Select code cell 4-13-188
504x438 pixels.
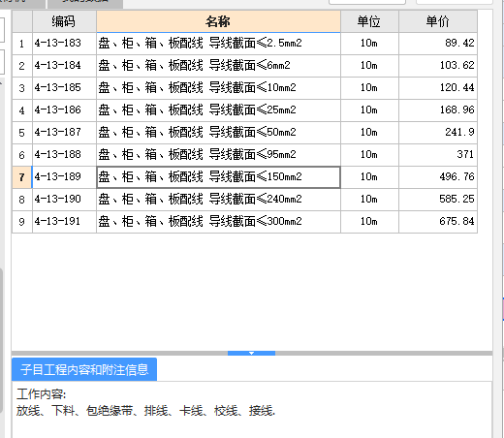(x=64, y=155)
